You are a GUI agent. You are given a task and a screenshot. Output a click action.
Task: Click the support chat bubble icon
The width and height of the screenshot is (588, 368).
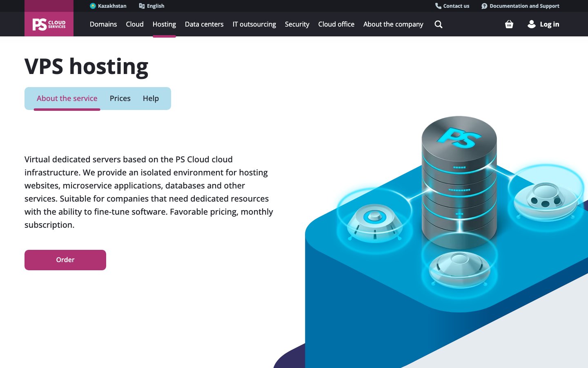click(x=484, y=6)
